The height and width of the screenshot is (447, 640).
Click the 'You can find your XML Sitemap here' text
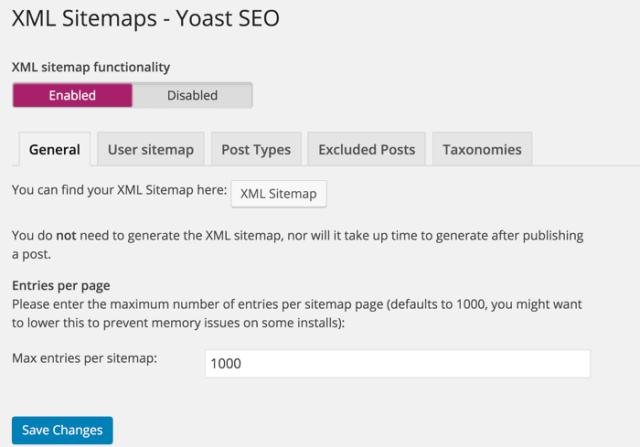tap(118, 188)
